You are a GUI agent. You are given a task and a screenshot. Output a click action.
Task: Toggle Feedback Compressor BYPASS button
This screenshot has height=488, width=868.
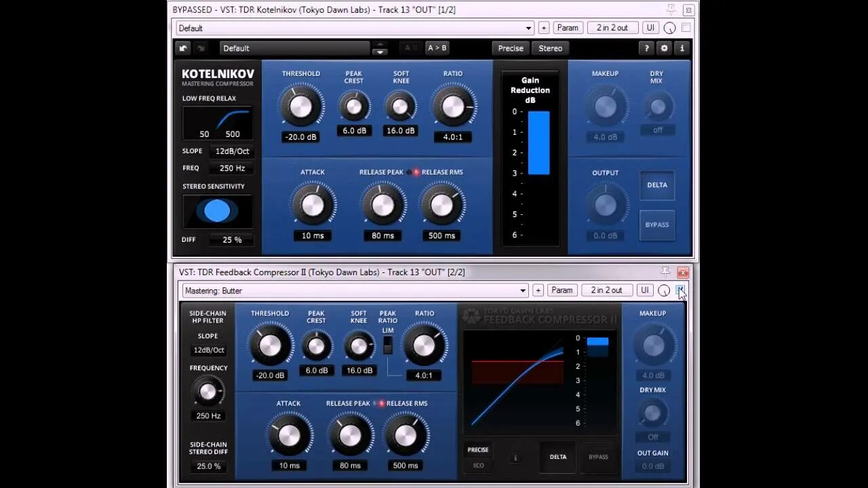point(598,457)
